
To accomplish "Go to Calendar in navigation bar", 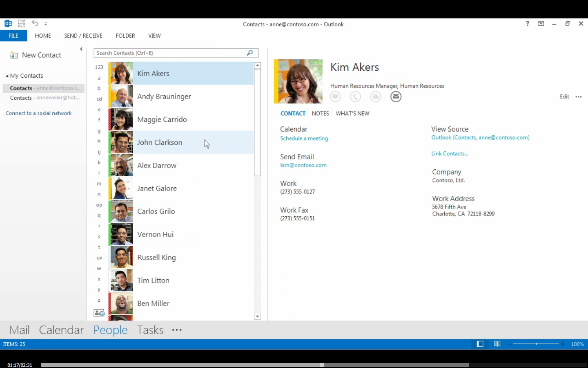I will pyautogui.click(x=61, y=330).
